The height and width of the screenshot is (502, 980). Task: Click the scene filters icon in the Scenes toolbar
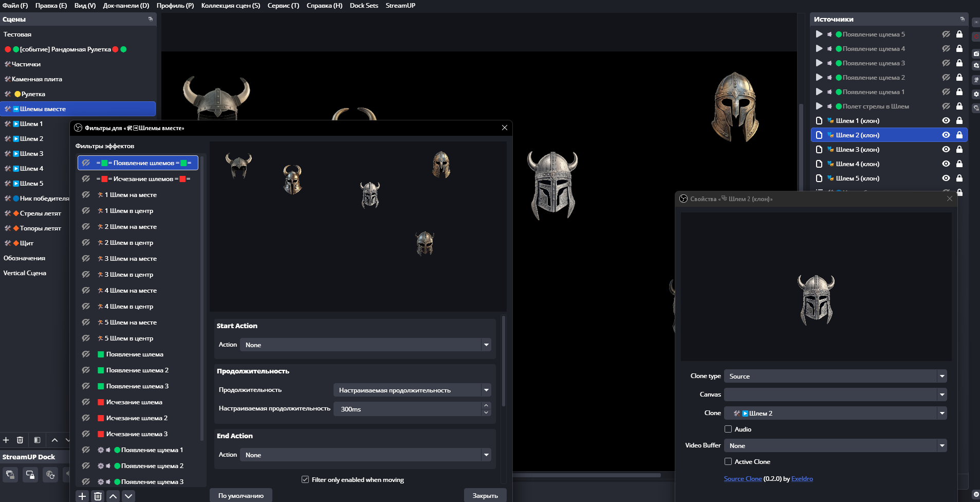coord(37,440)
